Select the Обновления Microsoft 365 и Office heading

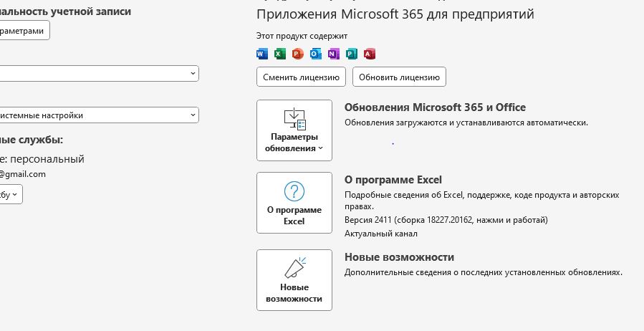point(435,107)
